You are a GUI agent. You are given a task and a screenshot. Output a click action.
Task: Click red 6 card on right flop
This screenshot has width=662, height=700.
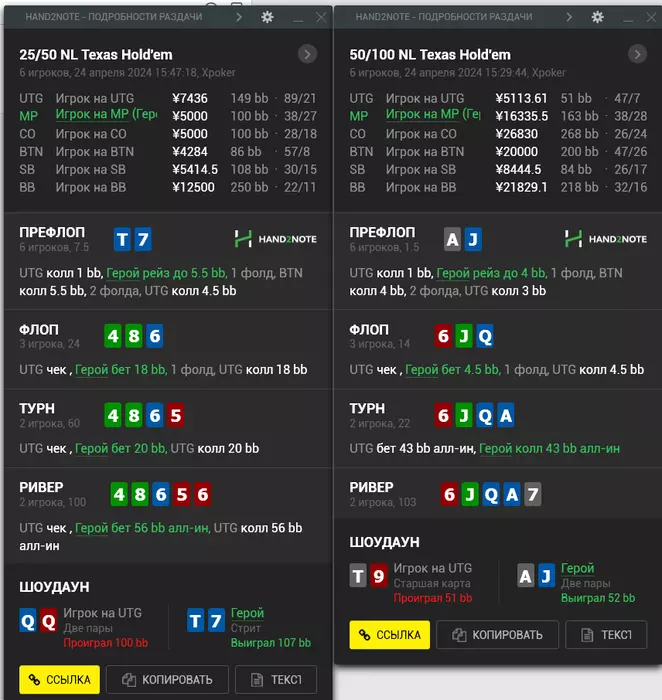click(x=443, y=336)
